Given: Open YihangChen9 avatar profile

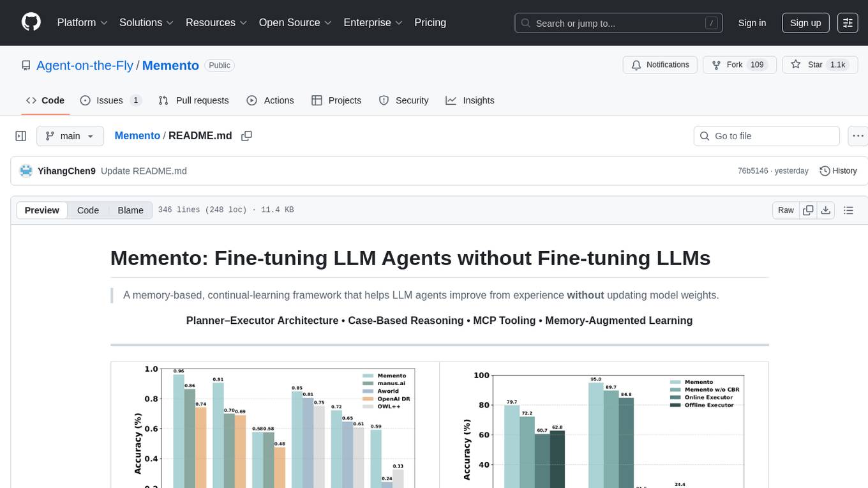Looking at the screenshot, I should point(26,171).
